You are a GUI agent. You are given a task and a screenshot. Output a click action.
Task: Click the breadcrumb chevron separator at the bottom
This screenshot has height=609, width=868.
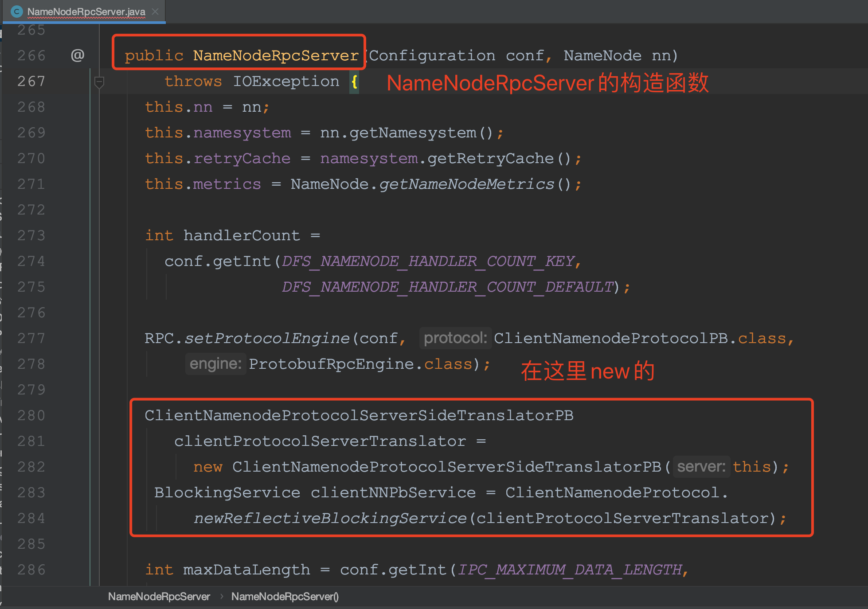(221, 596)
